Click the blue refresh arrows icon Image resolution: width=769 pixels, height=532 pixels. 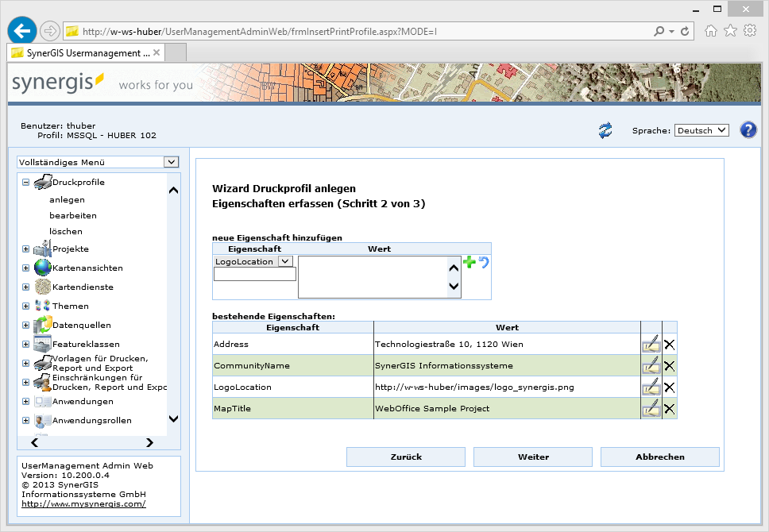tap(605, 131)
